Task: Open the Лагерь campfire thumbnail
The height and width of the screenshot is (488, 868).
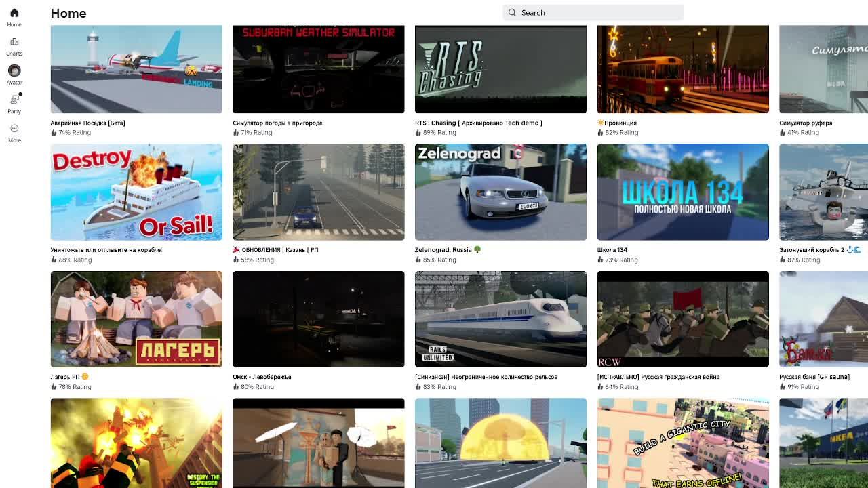Action: click(136, 319)
